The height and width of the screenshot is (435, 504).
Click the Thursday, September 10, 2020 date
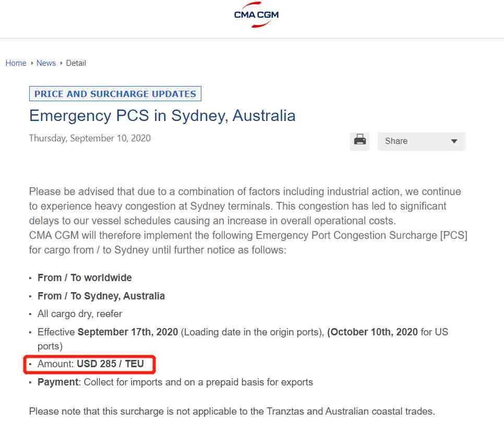tap(90, 138)
